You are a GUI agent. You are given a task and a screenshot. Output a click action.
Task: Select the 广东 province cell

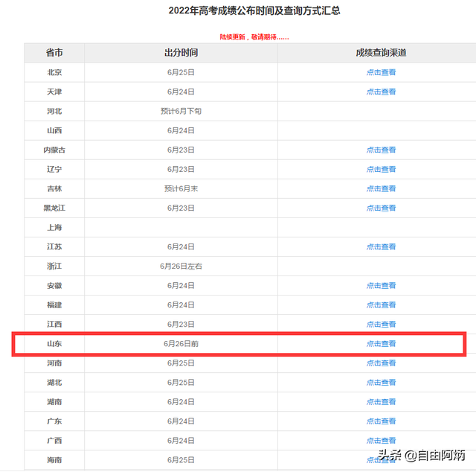click(x=54, y=421)
